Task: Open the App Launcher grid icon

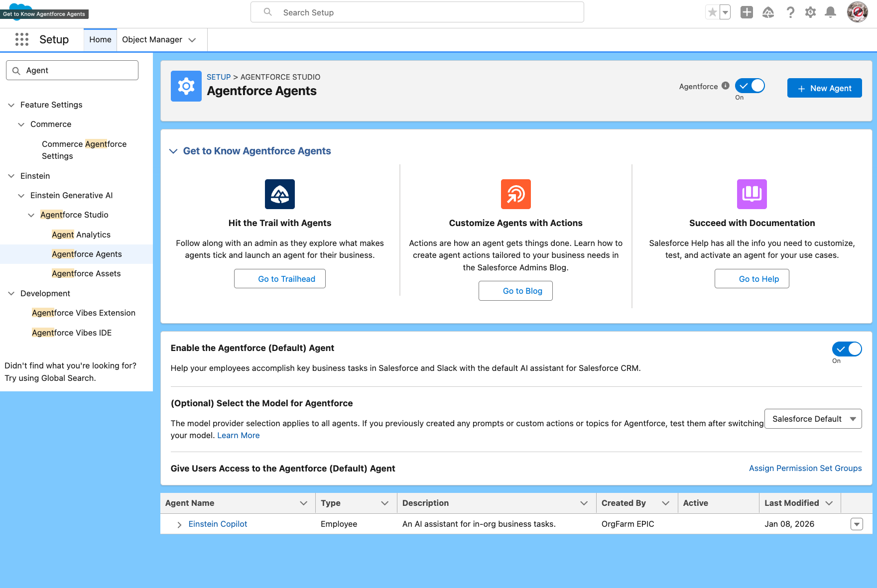Action: (22, 39)
